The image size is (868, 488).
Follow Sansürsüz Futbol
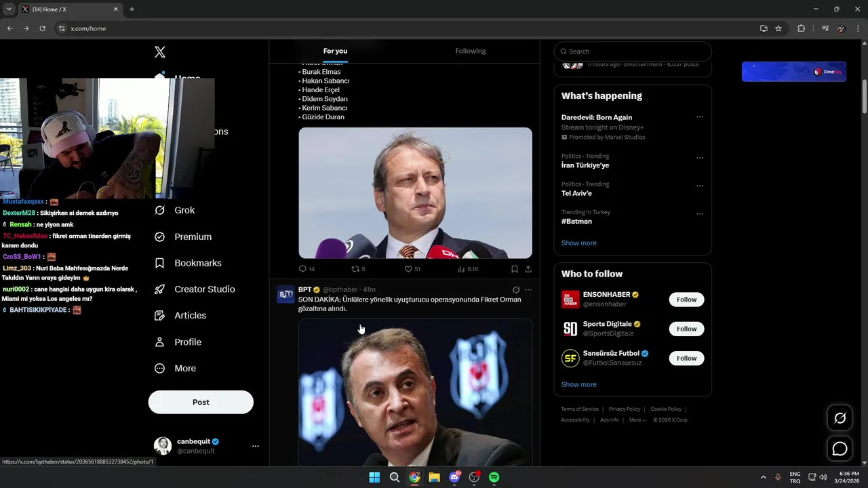(x=686, y=358)
